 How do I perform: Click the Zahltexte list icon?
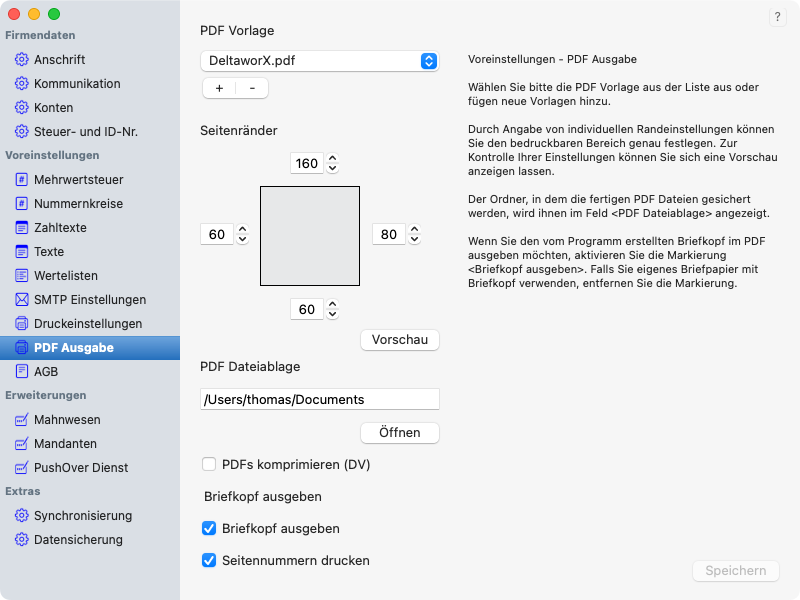click(21, 228)
